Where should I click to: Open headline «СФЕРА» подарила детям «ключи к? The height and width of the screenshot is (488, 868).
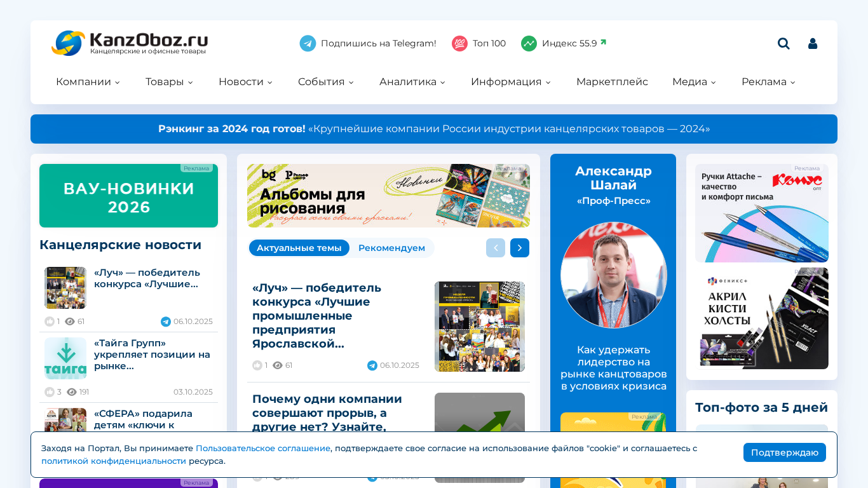(x=144, y=419)
